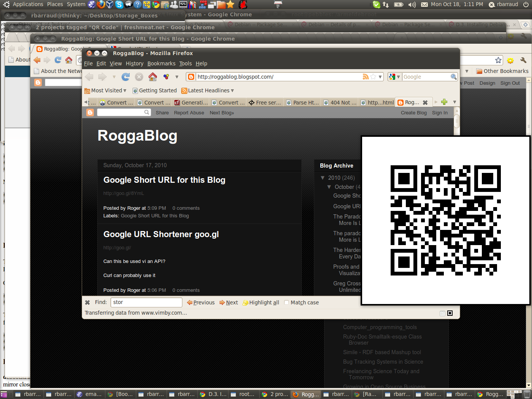Image resolution: width=532 pixels, height=399 pixels.
Task: Open the Applications menu
Action: [x=28, y=4]
